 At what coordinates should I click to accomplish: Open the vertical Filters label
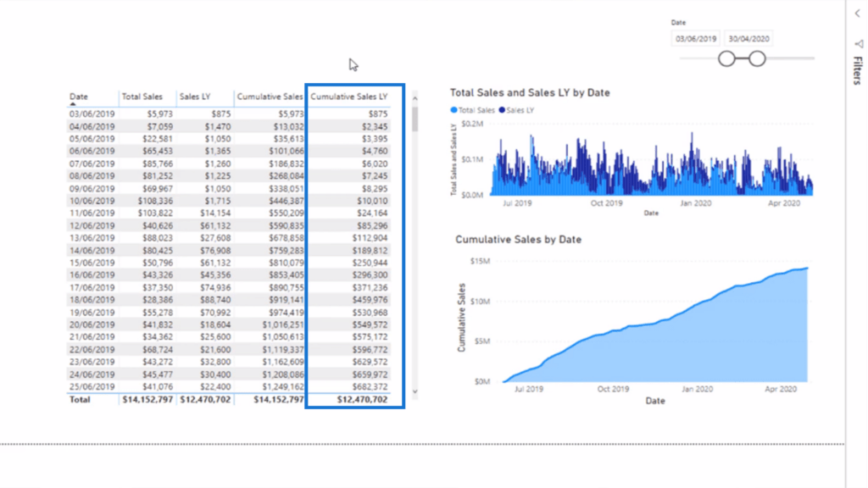857,71
